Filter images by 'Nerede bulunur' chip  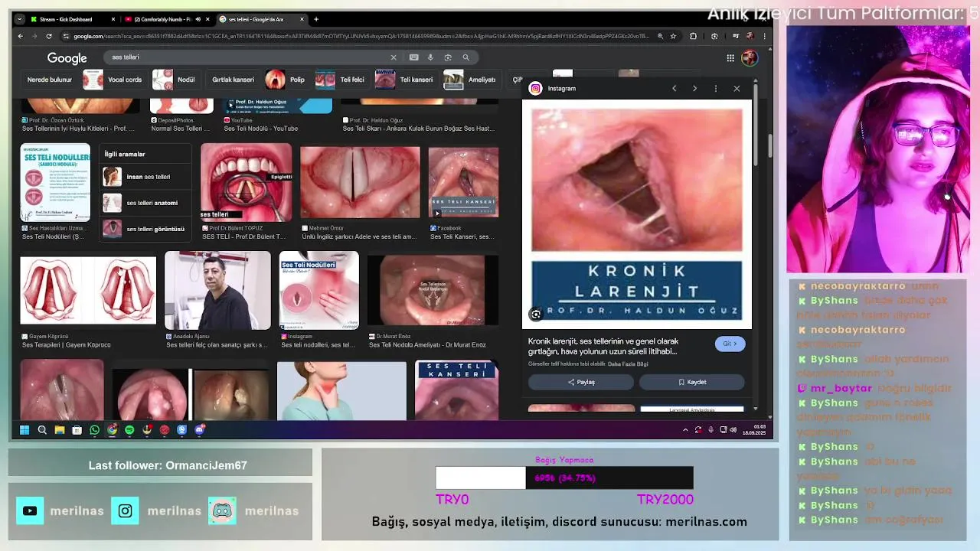point(50,80)
